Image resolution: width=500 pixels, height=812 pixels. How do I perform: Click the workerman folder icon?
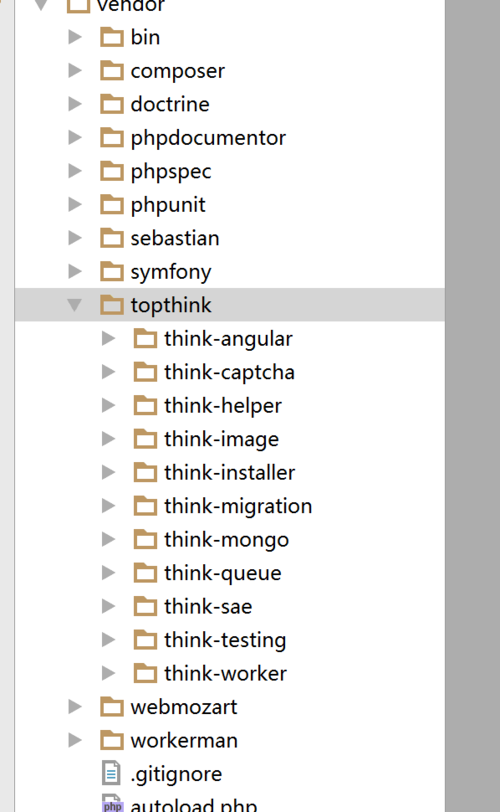pos(112,741)
